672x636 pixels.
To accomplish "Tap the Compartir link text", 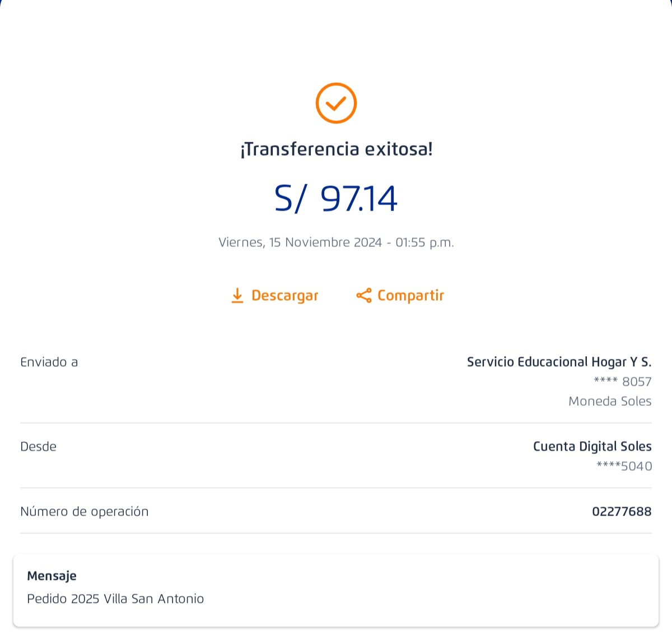I will pyautogui.click(x=410, y=296).
